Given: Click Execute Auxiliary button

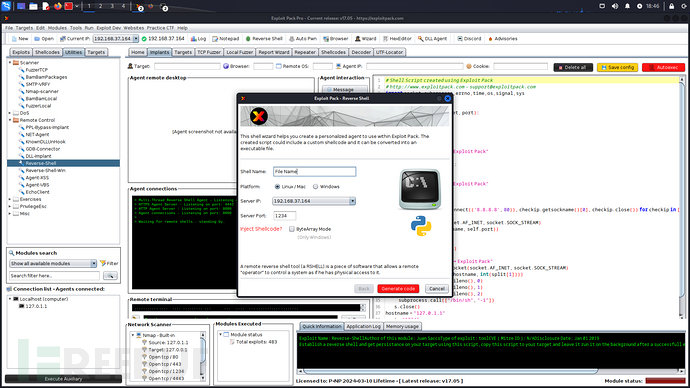Looking at the screenshot, I should tap(63, 379).
